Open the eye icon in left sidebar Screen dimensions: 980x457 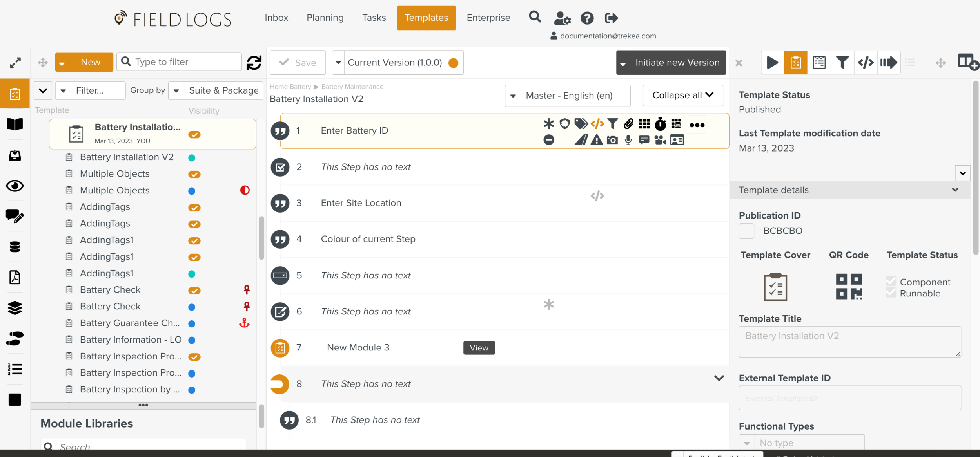click(15, 186)
